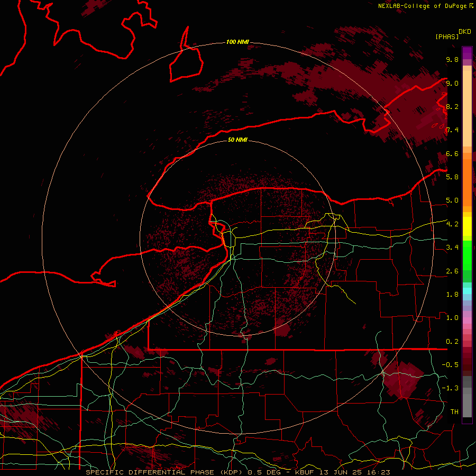476x476 pixels.
Task: Click the -1.3 scale value
Action: pyautogui.click(x=450, y=388)
